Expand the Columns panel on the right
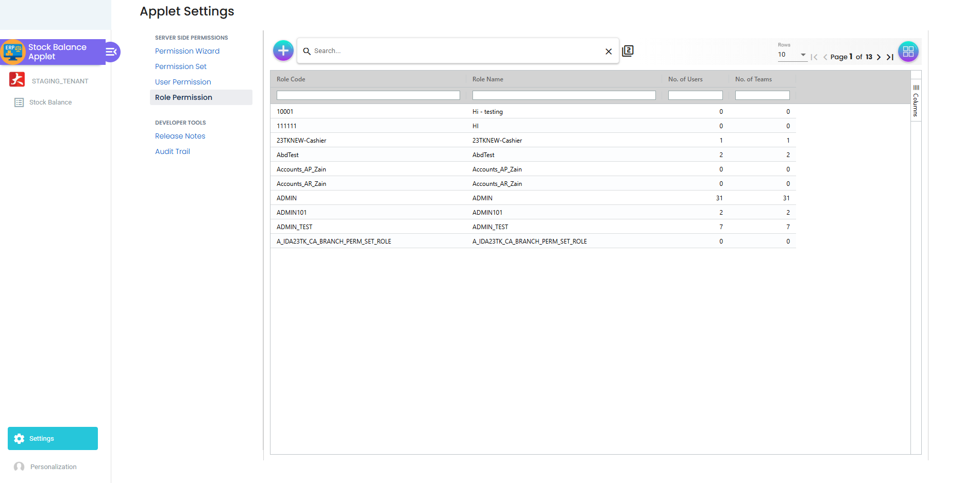 (916, 100)
